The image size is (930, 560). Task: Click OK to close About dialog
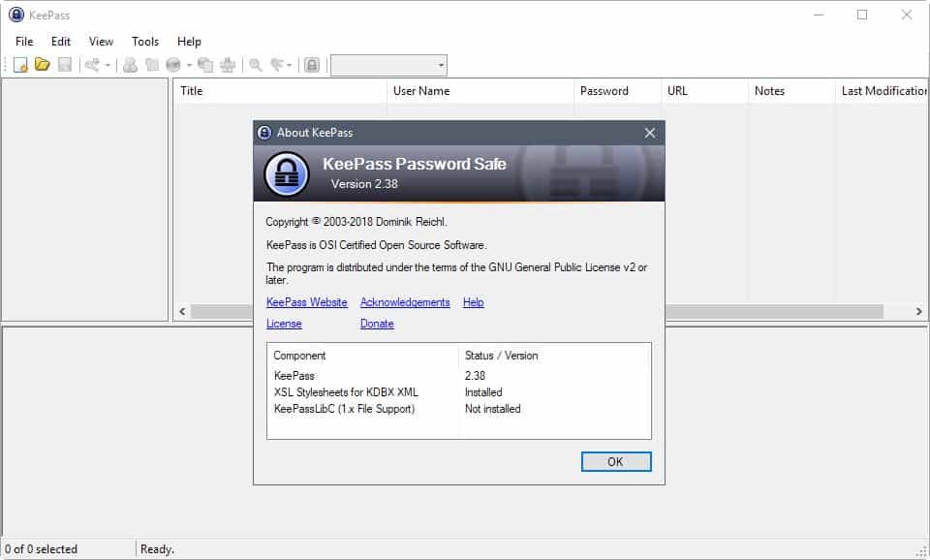616,461
